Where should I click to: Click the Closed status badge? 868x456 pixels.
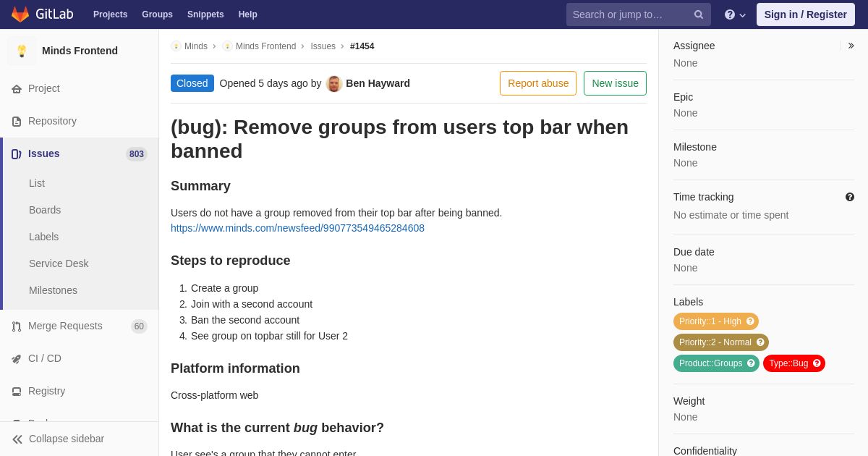click(192, 83)
